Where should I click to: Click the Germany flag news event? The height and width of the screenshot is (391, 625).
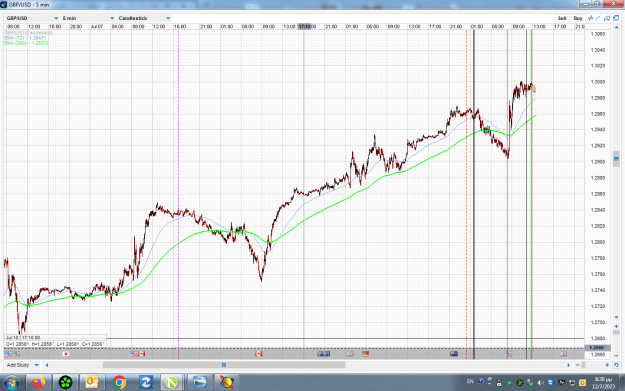click(x=366, y=354)
